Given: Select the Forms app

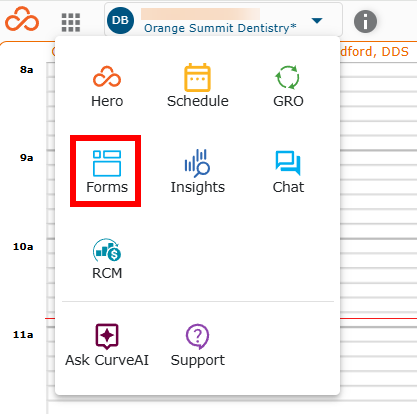Looking at the screenshot, I should (x=107, y=172).
